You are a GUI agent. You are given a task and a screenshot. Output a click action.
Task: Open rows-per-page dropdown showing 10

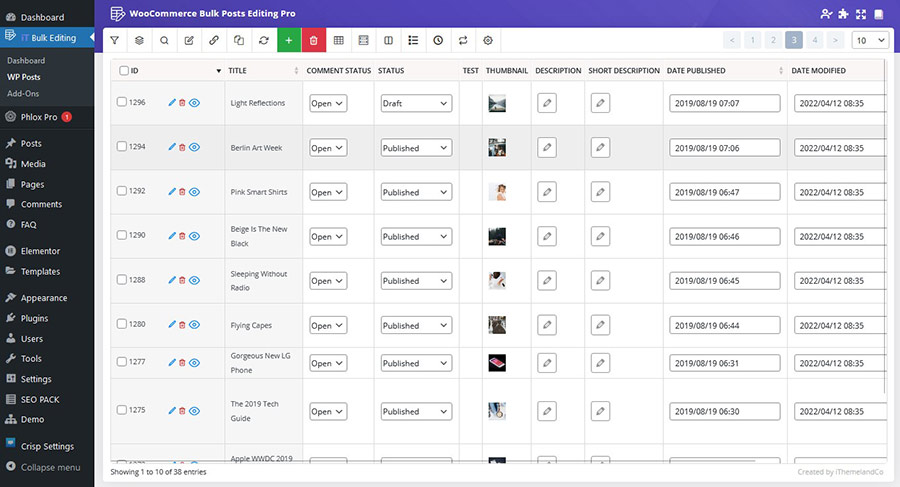pos(870,40)
